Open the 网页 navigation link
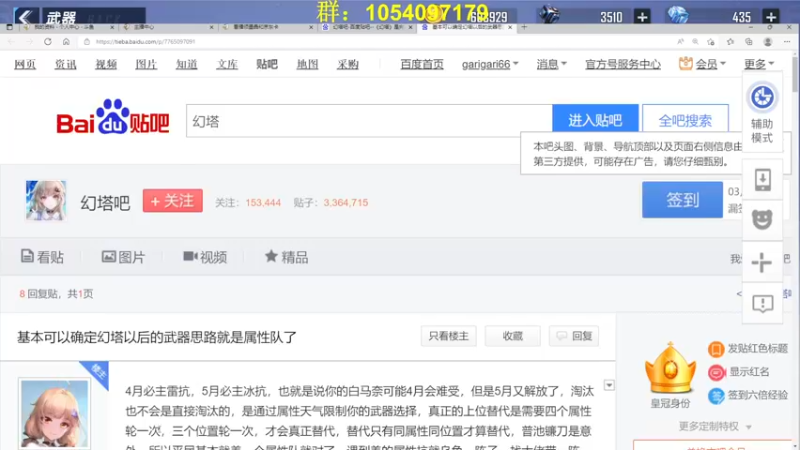The image size is (800, 450). 25,64
